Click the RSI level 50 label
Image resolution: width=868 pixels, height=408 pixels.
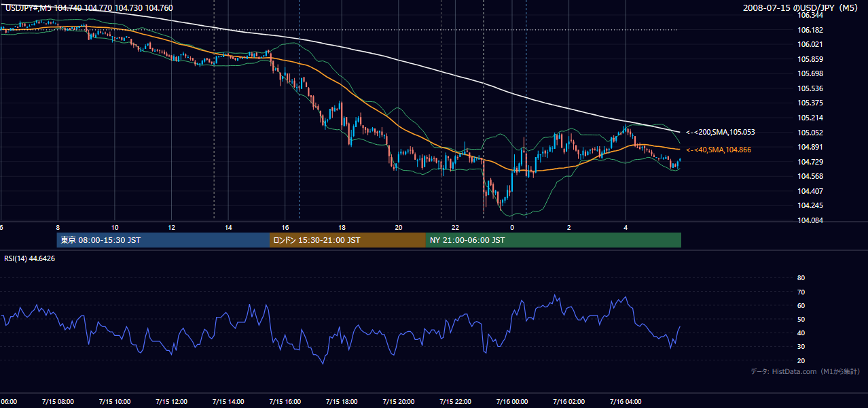point(801,319)
